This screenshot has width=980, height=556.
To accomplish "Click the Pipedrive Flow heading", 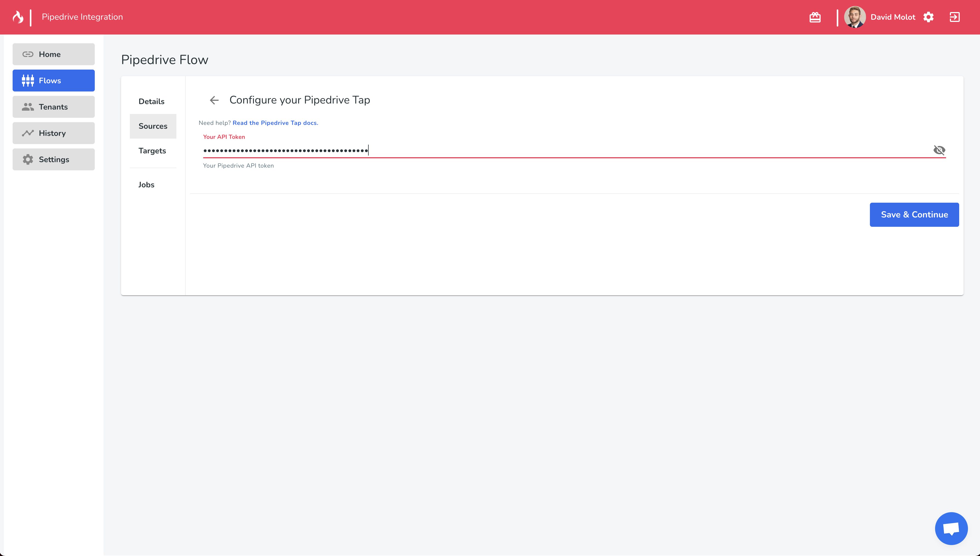I will coord(165,60).
